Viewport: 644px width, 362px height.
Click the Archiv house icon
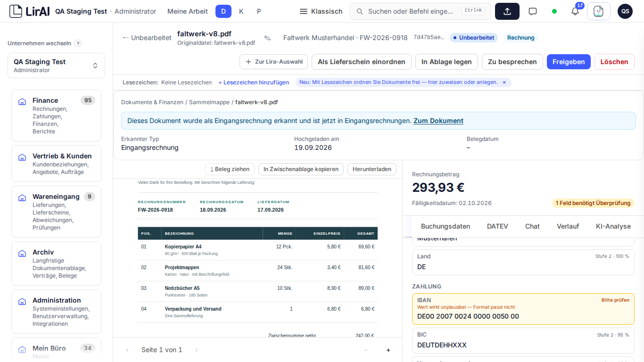coord(22,253)
